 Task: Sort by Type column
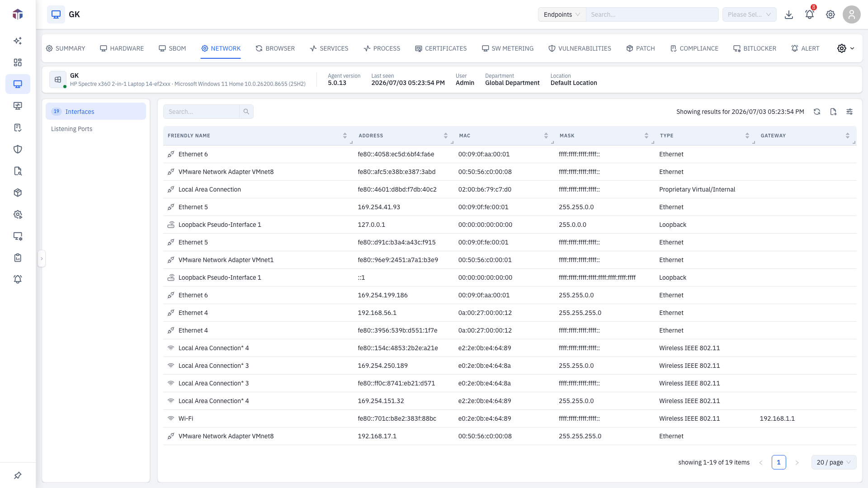click(x=747, y=136)
